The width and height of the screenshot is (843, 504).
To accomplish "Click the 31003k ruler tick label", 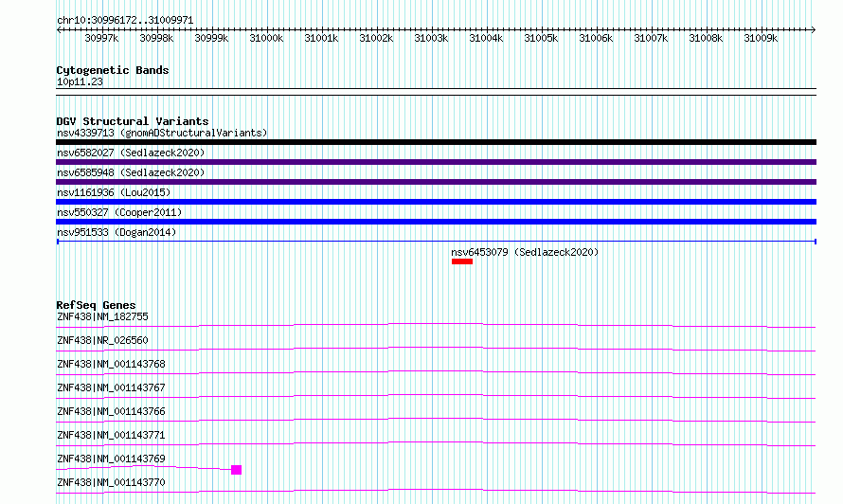I will pyautogui.click(x=431, y=38).
